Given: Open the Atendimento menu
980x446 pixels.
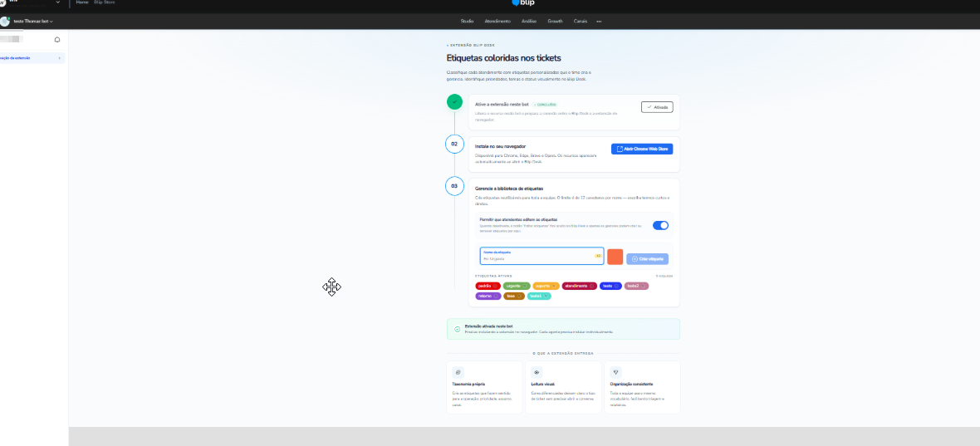Looking at the screenshot, I should tap(497, 22).
